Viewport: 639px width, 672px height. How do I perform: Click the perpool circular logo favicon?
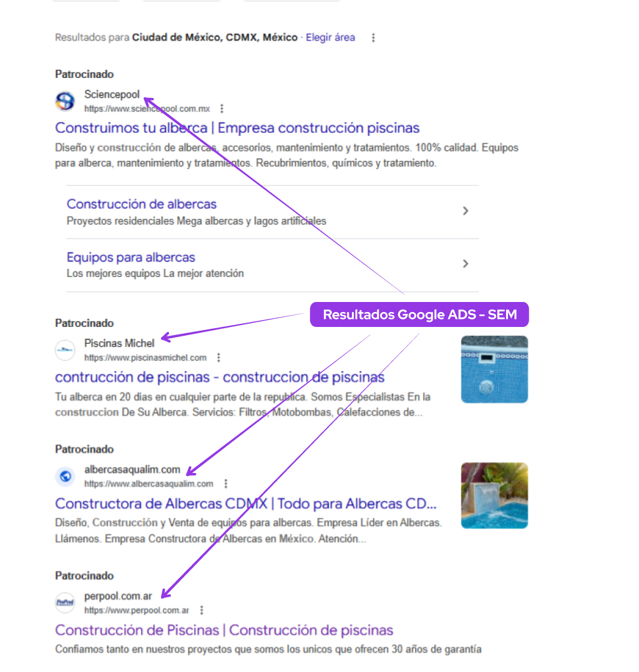pyautogui.click(x=65, y=602)
